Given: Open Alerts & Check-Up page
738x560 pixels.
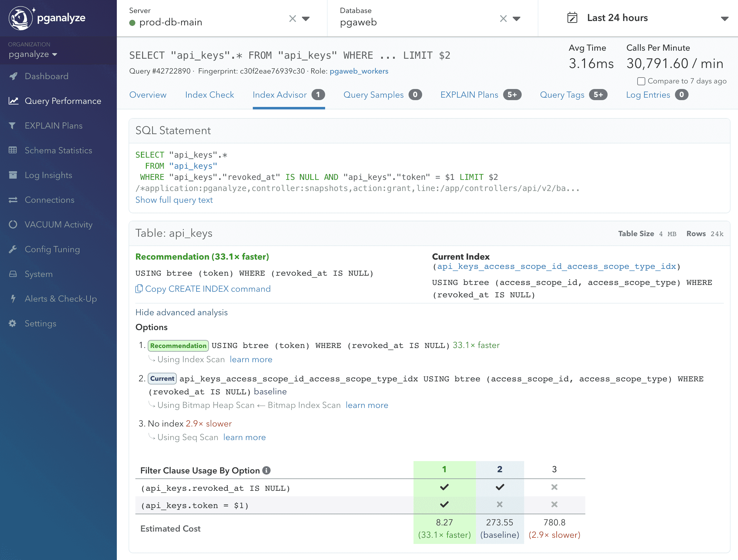Looking at the screenshot, I should (61, 299).
